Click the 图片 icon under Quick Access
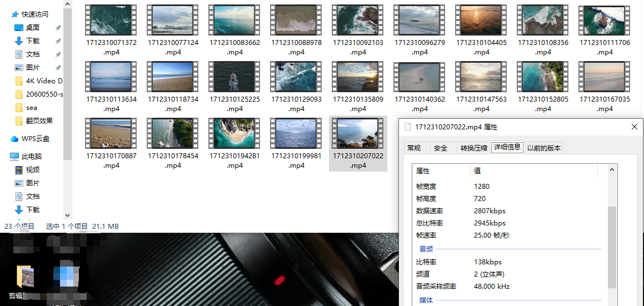 pyautogui.click(x=19, y=67)
